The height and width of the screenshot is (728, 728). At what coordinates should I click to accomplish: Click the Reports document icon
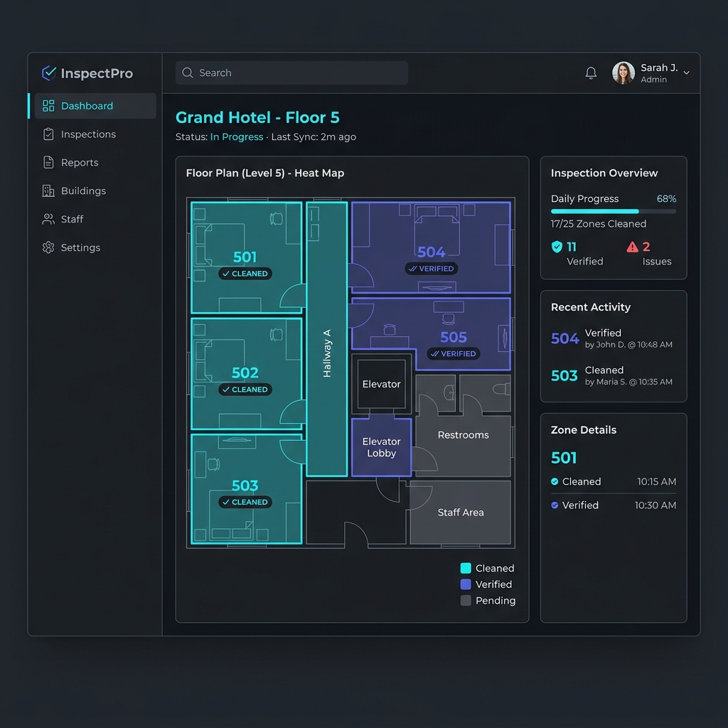(48, 163)
